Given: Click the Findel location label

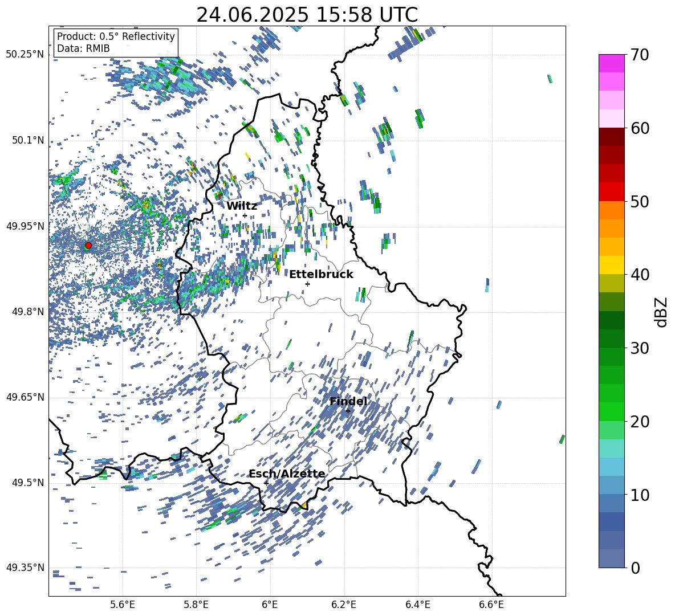Looking at the screenshot, I should 348,401.
